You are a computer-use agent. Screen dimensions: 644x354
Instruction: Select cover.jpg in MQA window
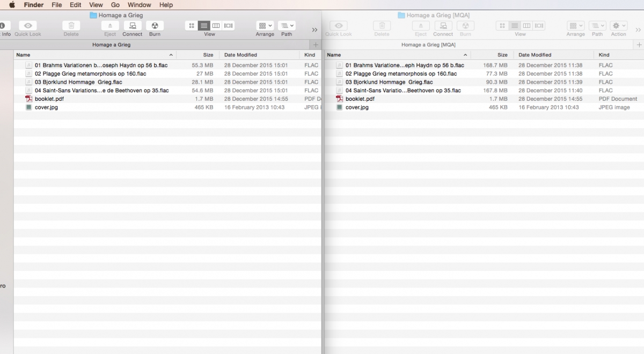coord(484,107)
